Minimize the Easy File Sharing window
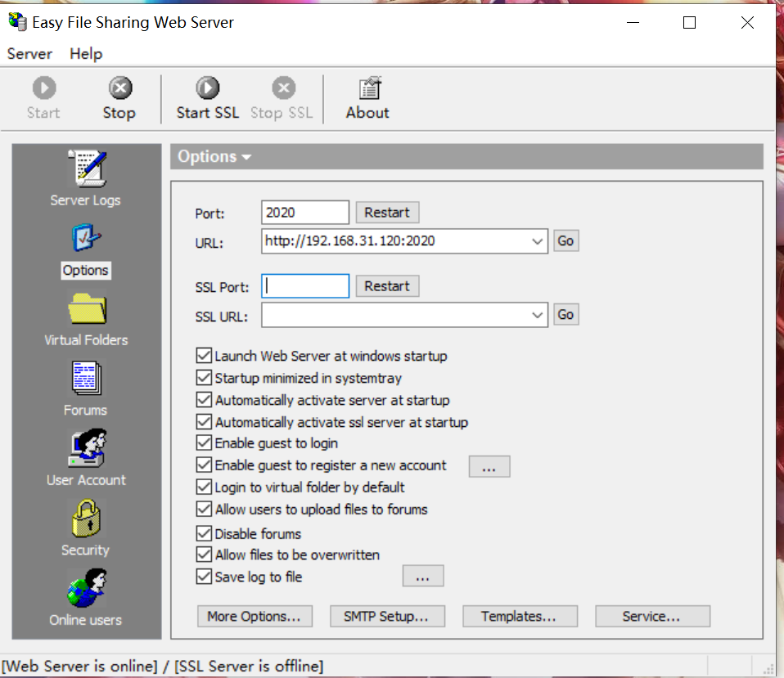The image size is (784, 678). (633, 22)
